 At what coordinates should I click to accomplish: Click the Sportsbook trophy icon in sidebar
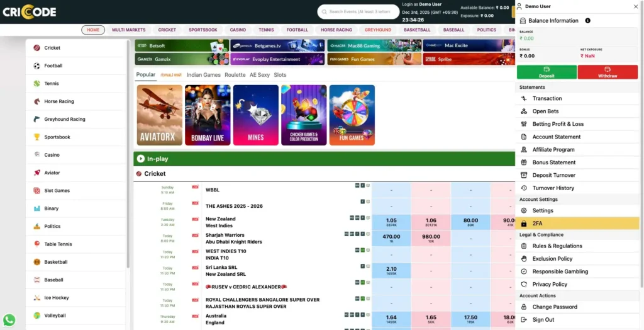(x=37, y=137)
